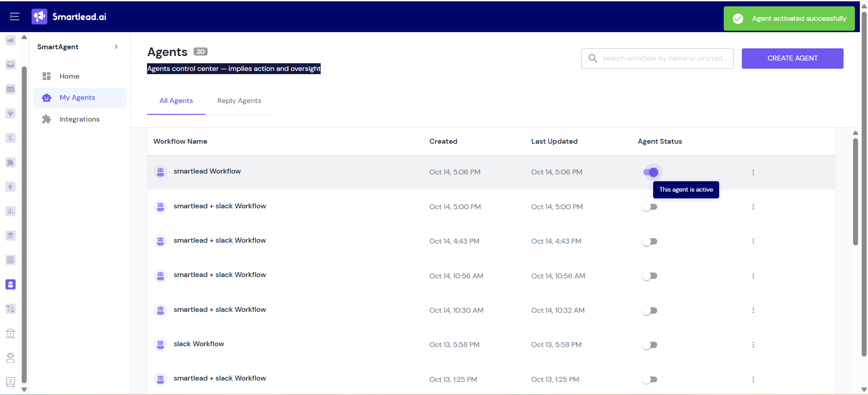868x395 pixels.
Task: Click the envelope email icon in left rail
Action: pos(10,89)
